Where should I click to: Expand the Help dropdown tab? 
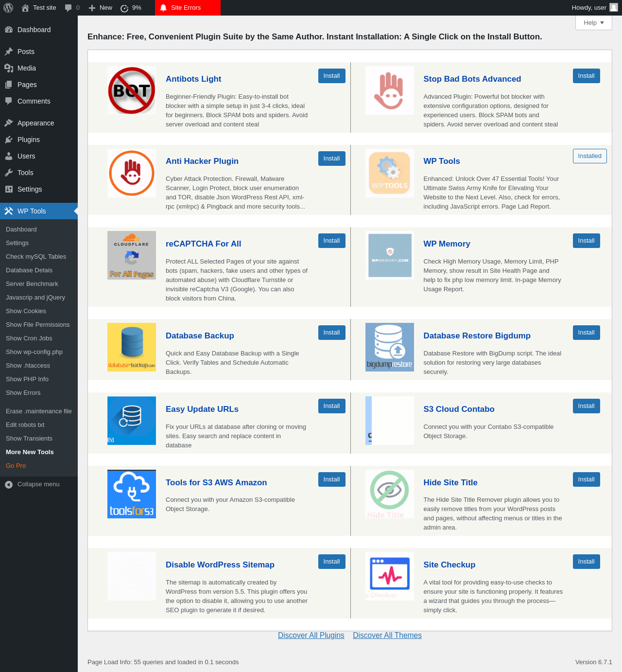(594, 23)
